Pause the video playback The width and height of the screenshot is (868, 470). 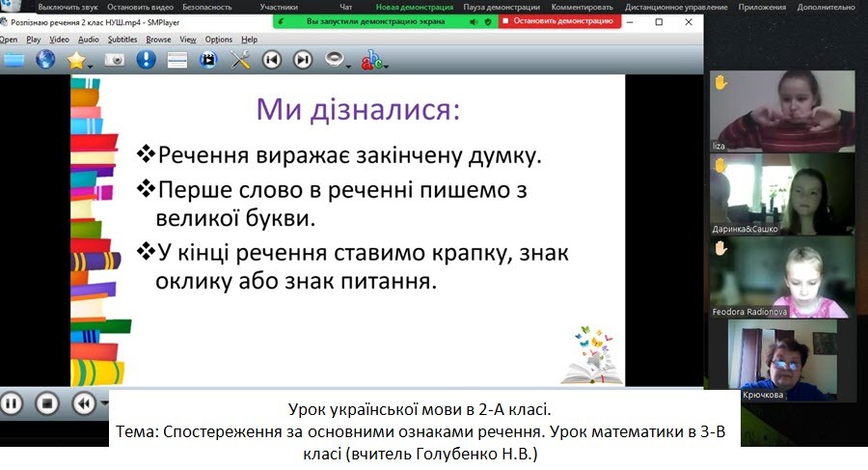pyautogui.click(x=12, y=402)
